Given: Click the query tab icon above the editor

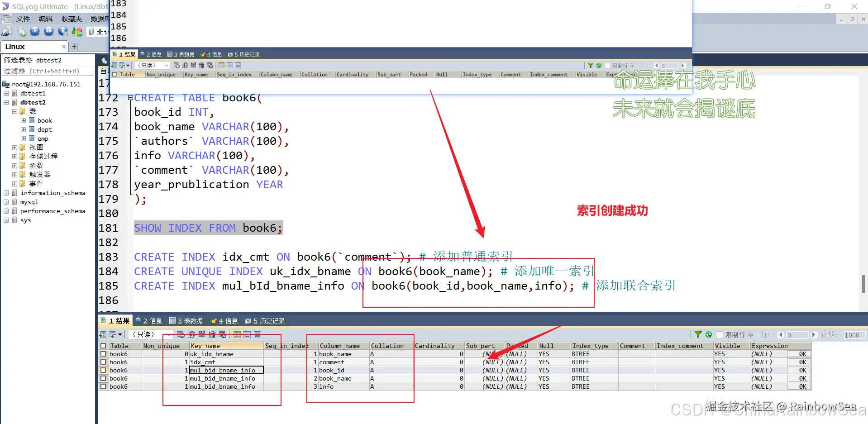Looking at the screenshot, I should pyautogui.click(x=104, y=60).
